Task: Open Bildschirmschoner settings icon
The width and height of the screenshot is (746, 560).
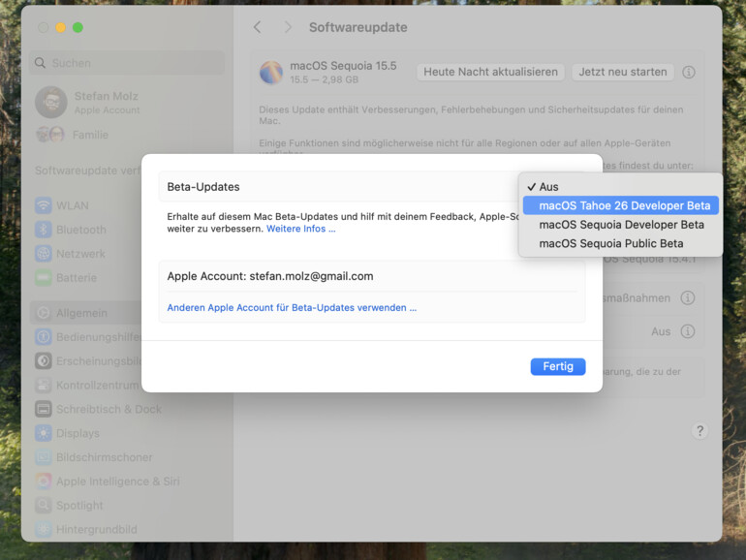Action: point(44,457)
